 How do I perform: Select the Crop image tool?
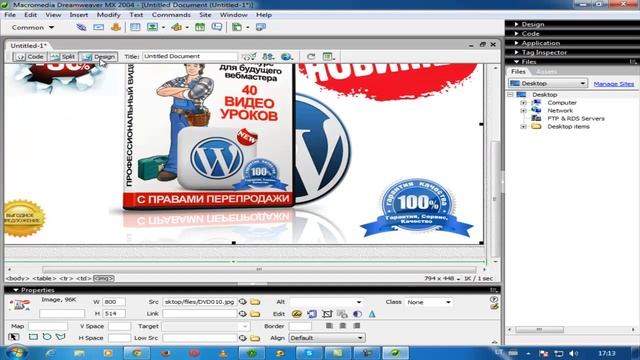click(x=327, y=313)
